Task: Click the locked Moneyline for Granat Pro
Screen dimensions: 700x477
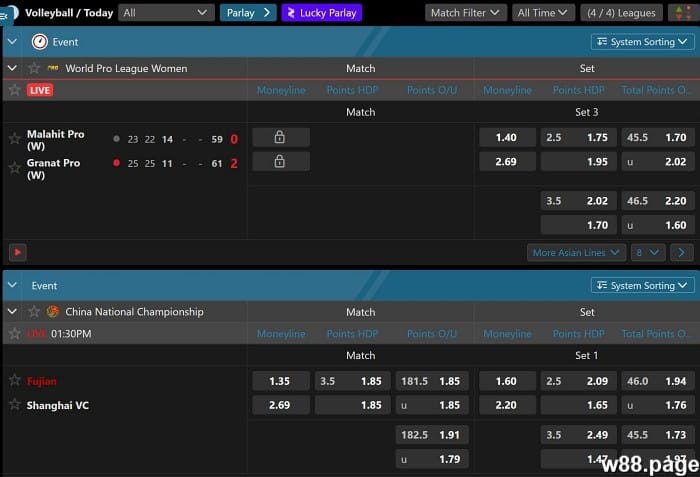Action: [x=281, y=161]
